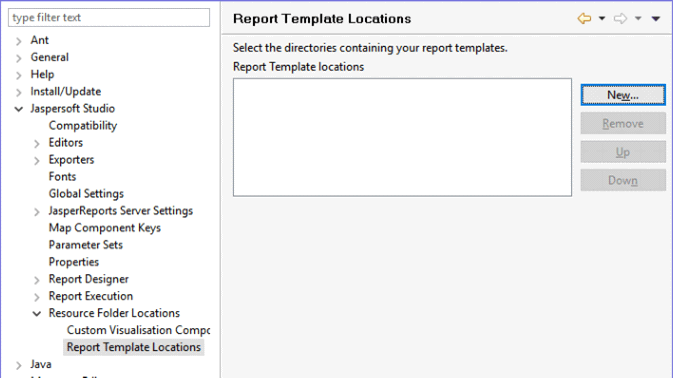
Task: Click the Remove button
Action: (623, 124)
